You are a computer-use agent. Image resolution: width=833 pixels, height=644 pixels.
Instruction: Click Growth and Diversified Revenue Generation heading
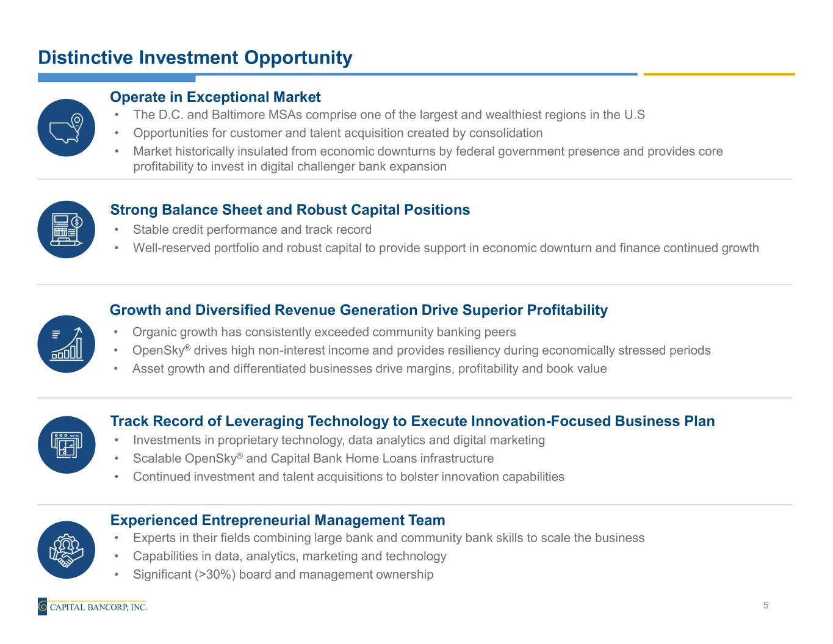[358, 310]
